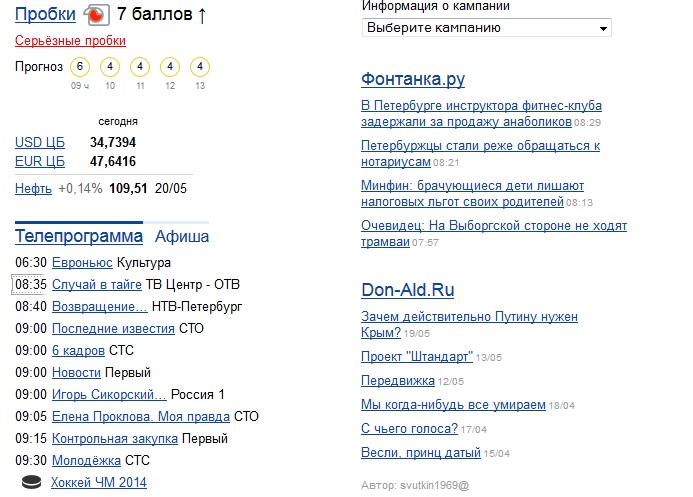Open the Случай в тайге programme link
The height and width of the screenshot is (497, 693).
click(x=97, y=285)
